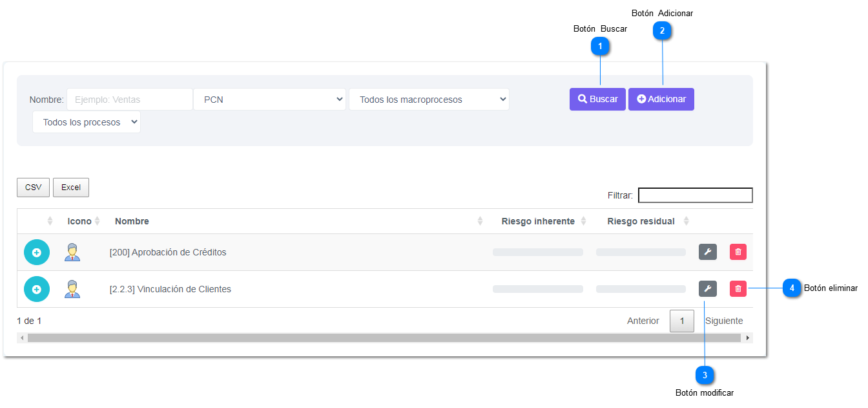This screenshot has height=408, width=868.
Task: Click the user icon in the Vinculación de Clientes row
Action: tap(72, 289)
